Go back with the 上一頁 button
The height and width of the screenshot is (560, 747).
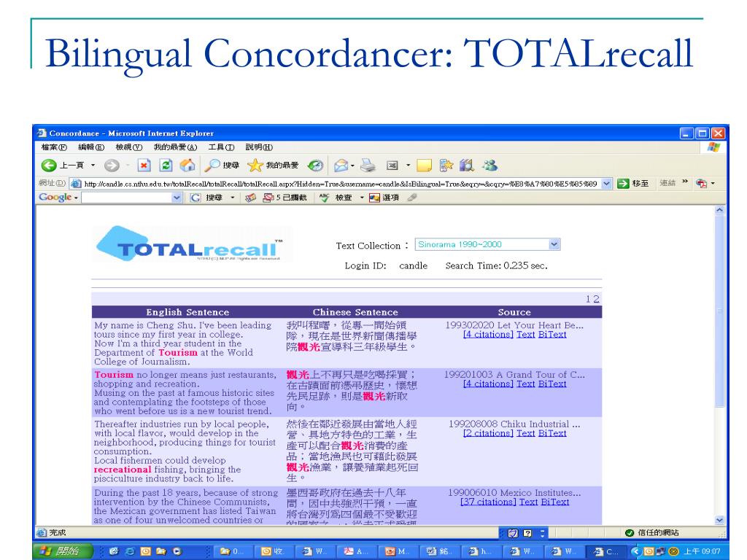[x=63, y=166]
